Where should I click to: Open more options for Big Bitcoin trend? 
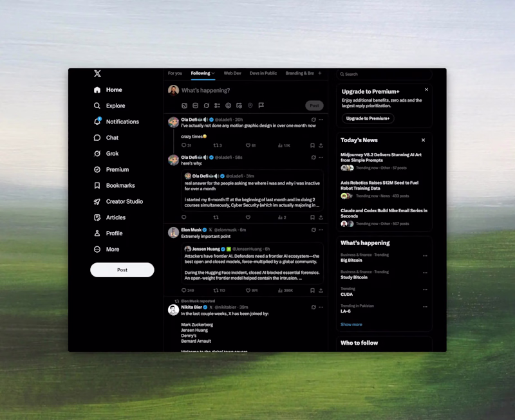(425, 255)
